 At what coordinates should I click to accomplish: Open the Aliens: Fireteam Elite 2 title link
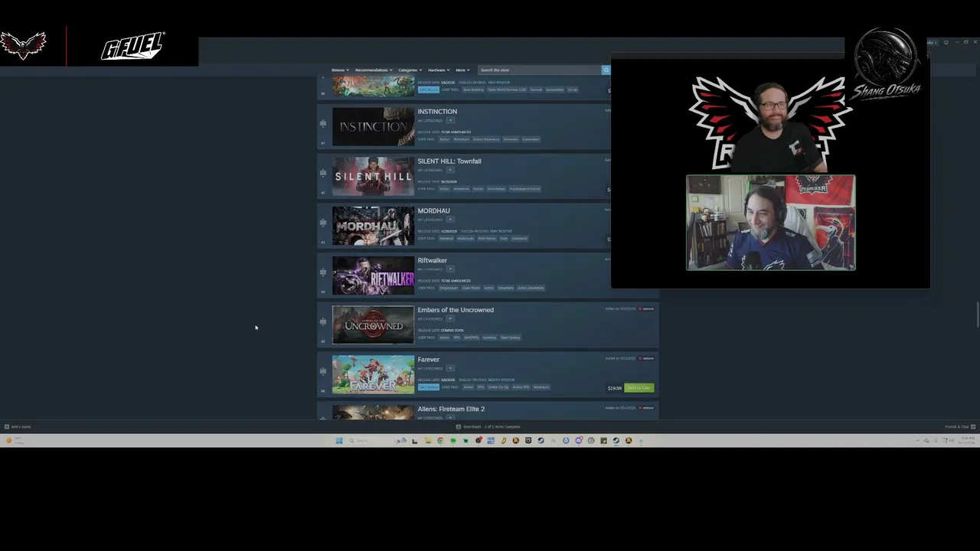click(x=451, y=409)
